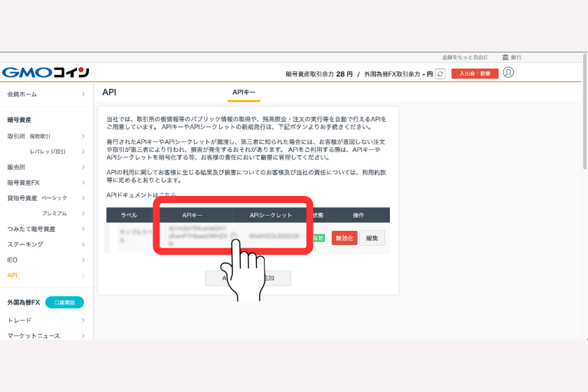Click the bank building icon
588x392 pixels.
pyautogui.click(x=505, y=57)
